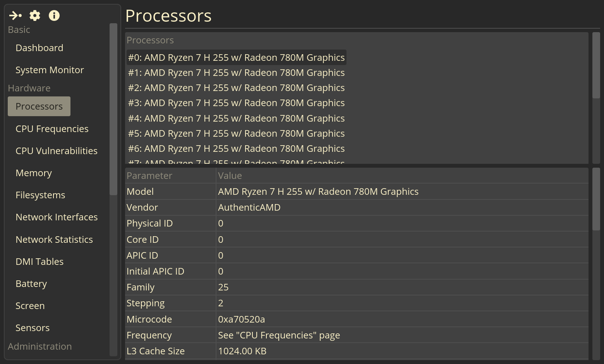The height and width of the screenshot is (364, 604).
Task: Go to Battery page
Action: tap(31, 284)
